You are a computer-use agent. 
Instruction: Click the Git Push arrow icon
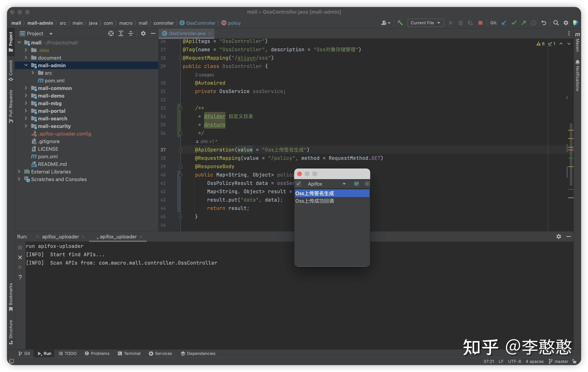point(524,23)
